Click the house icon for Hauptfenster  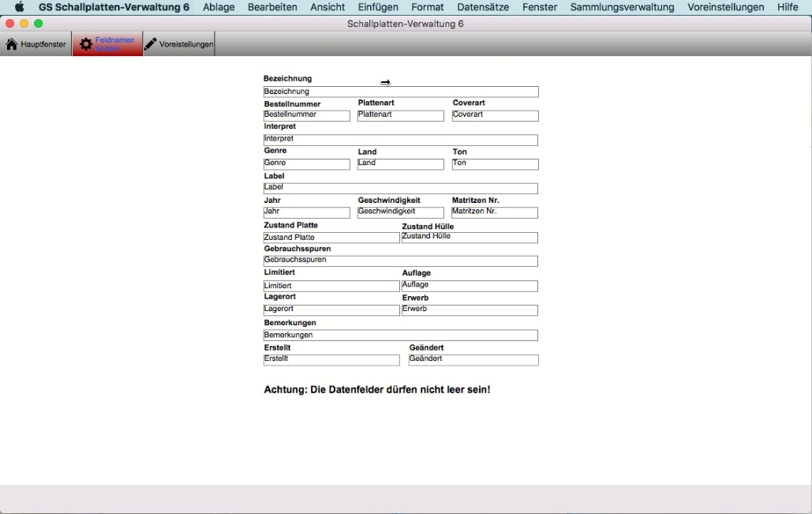click(11, 44)
